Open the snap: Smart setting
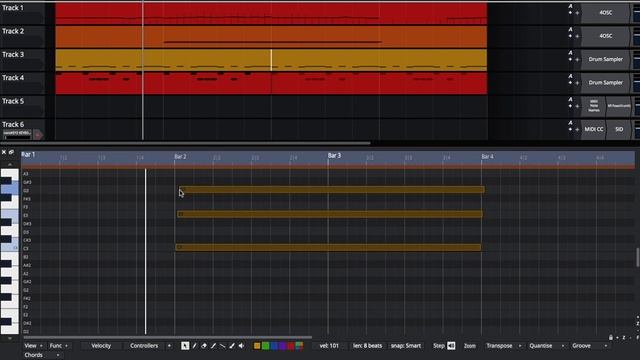 coord(406,346)
